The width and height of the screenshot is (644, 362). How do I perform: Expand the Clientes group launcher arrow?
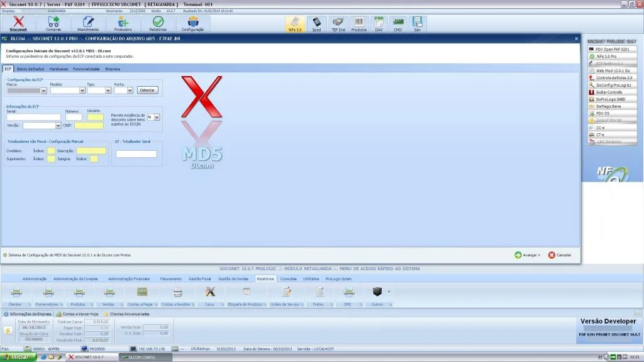[x=29, y=305]
